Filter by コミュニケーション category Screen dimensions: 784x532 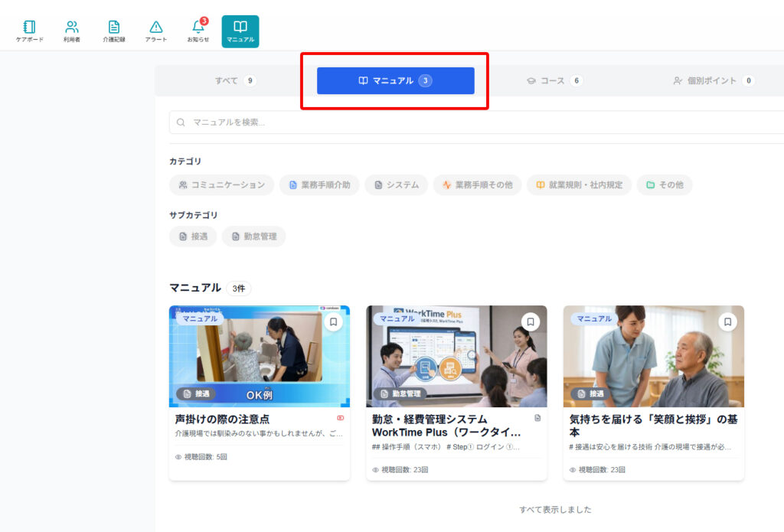pos(221,185)
